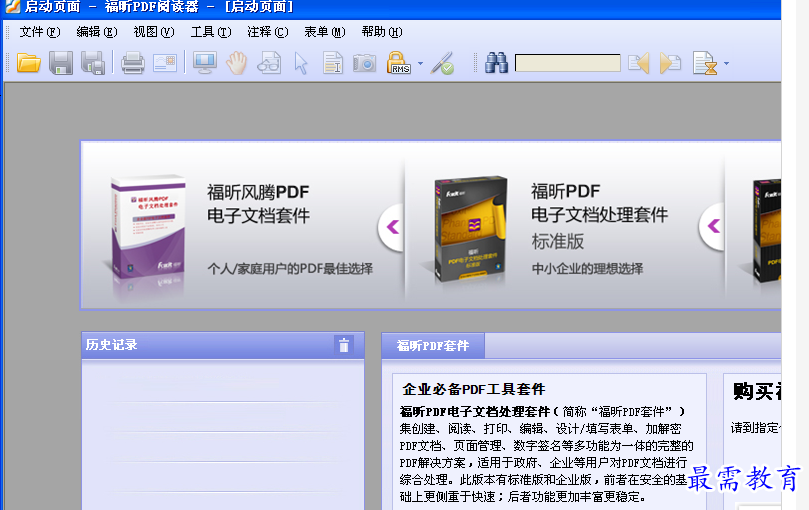The width and height of the screenshot is (809, 510).
Task: Open the 工具(T) menu
Action: coord(211,32)
